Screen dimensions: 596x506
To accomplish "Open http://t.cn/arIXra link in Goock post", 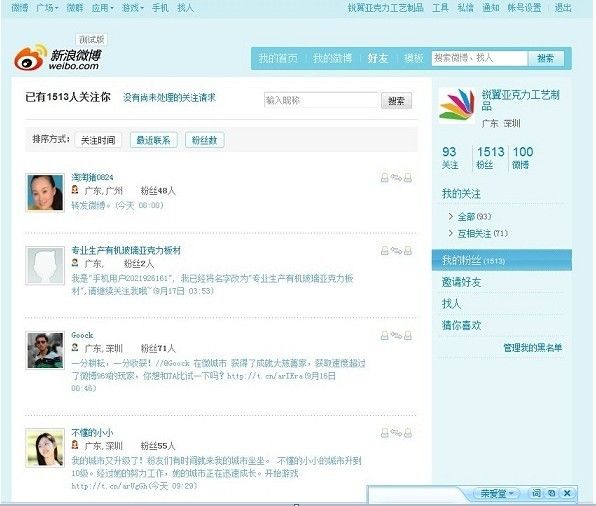I will click(x=265, y=376).
